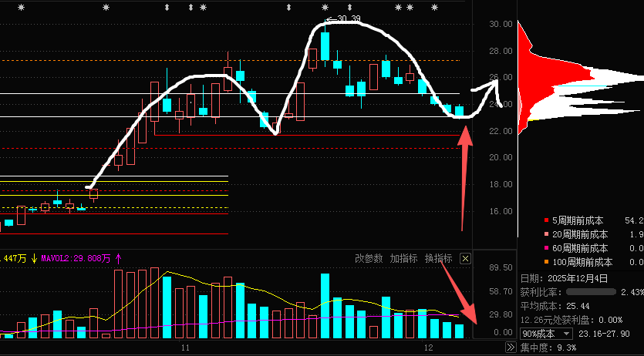The height and width of the screenshot is (356, 644).
Task: Click the 29.80 volume axis label
Action: (501, 314)
